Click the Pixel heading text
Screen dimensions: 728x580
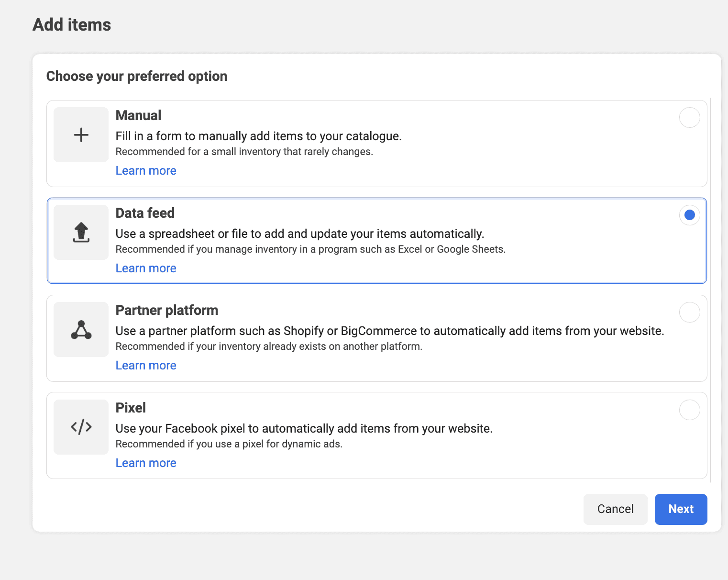[x=131, y=408]
